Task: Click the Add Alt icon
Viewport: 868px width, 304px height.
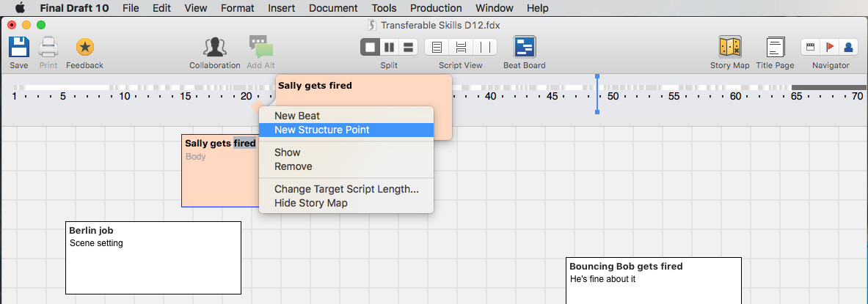Action: point(260,48)
